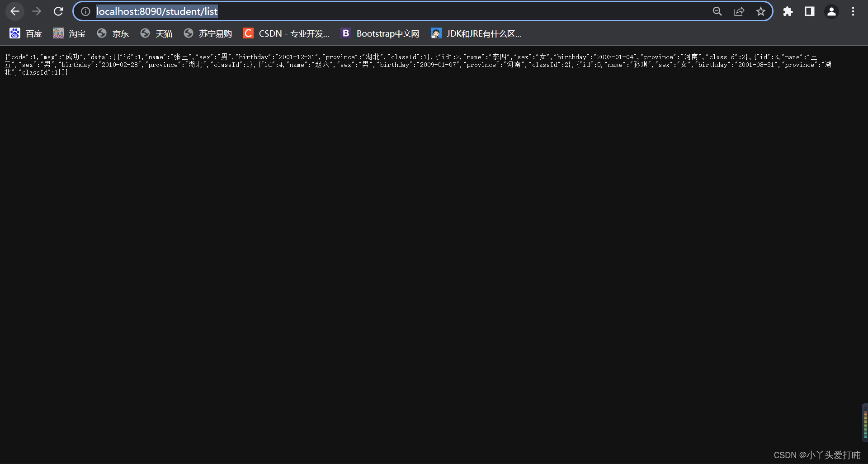868x464 pixels.
Task: Click the birthday 2010-02-28 value
Action: (119, 65)
